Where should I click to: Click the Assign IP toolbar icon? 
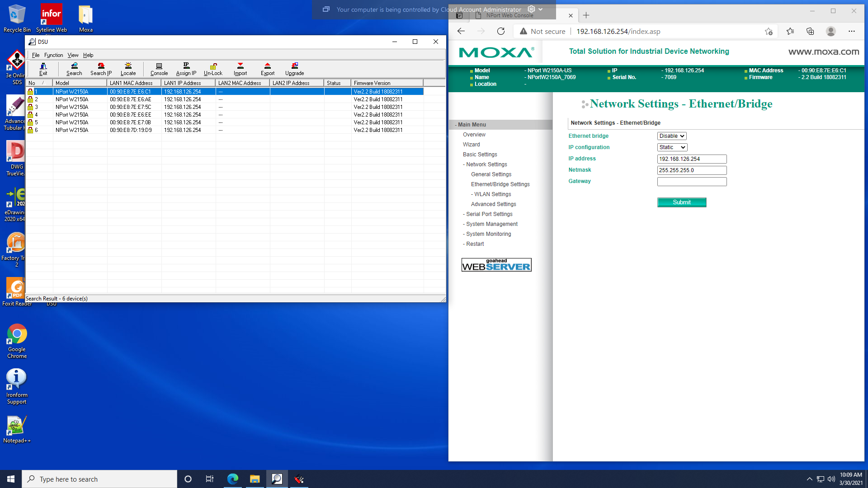[x=186, y=69]
